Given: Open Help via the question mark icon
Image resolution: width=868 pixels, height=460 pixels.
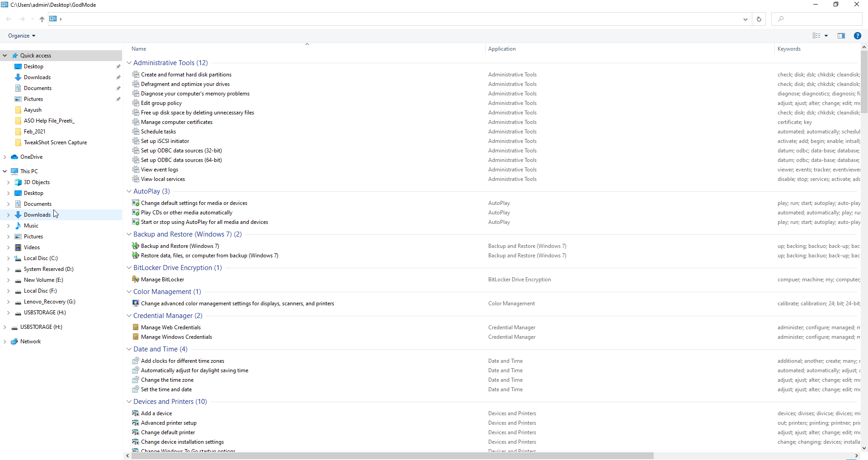Looking at the screenshot, I should click(858, 36).
